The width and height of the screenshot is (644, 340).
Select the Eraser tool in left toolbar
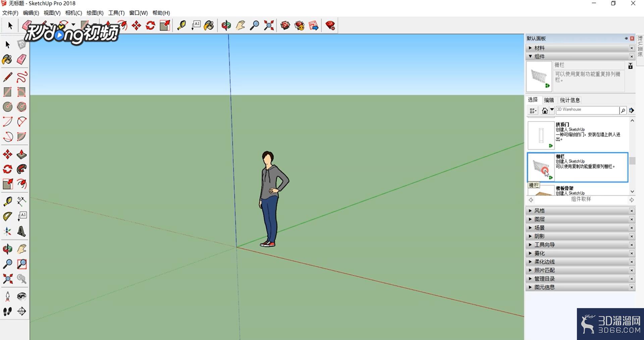(21, 60)
